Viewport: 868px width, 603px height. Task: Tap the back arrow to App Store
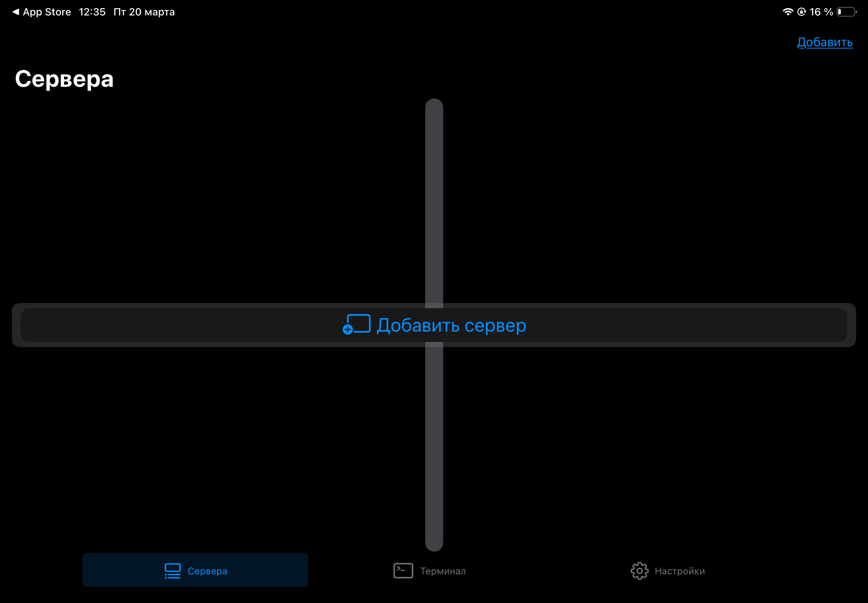pyautogui.click(x=15, y=12)
